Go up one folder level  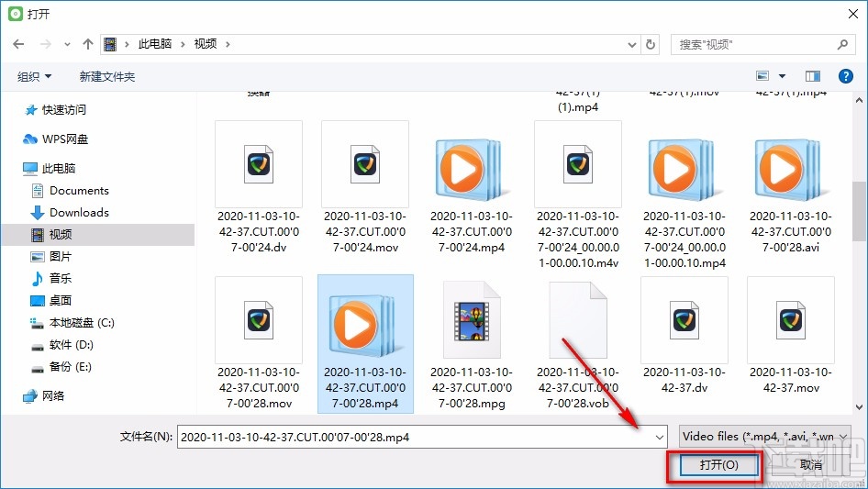87,44
